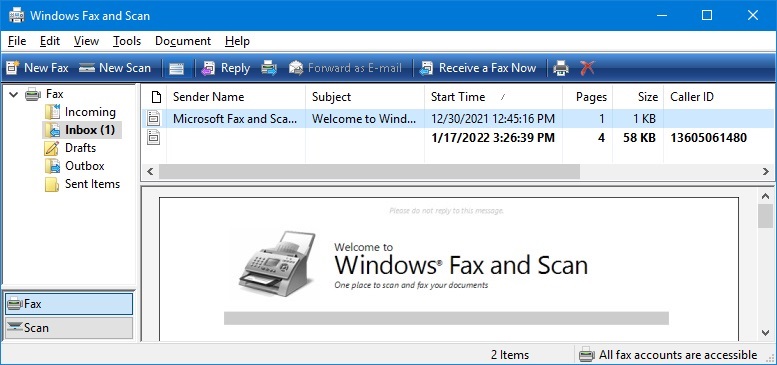777x365 pixels.
Task: Select the Inbox (1) folder
Action: click(x=90, y=130)
